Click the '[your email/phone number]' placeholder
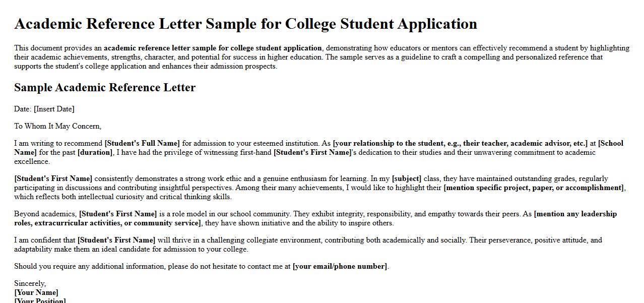 340,266
